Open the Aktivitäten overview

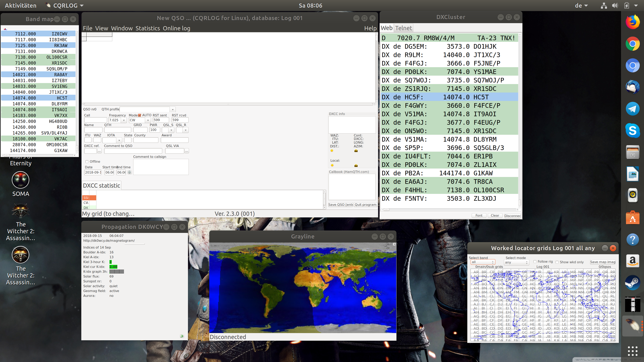point(21,5)
